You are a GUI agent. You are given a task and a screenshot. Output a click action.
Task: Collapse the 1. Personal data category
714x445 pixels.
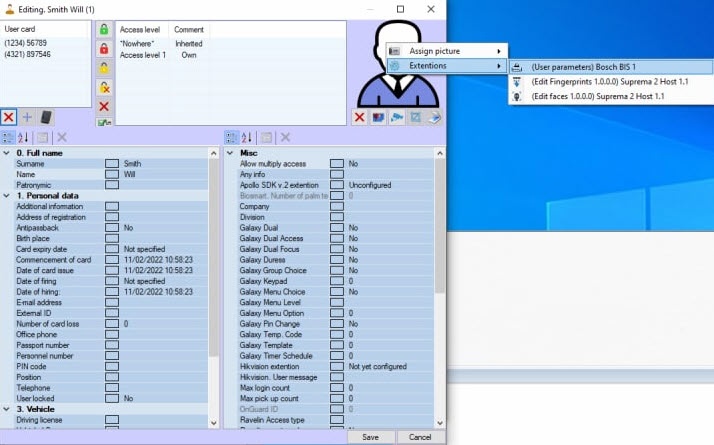[6, 196]
